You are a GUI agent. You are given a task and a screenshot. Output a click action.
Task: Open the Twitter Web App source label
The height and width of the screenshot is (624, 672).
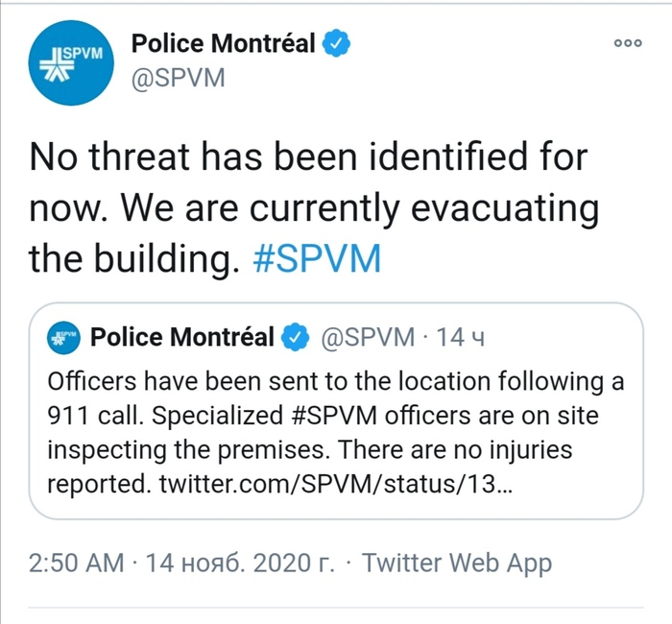(x=457, y=563)
